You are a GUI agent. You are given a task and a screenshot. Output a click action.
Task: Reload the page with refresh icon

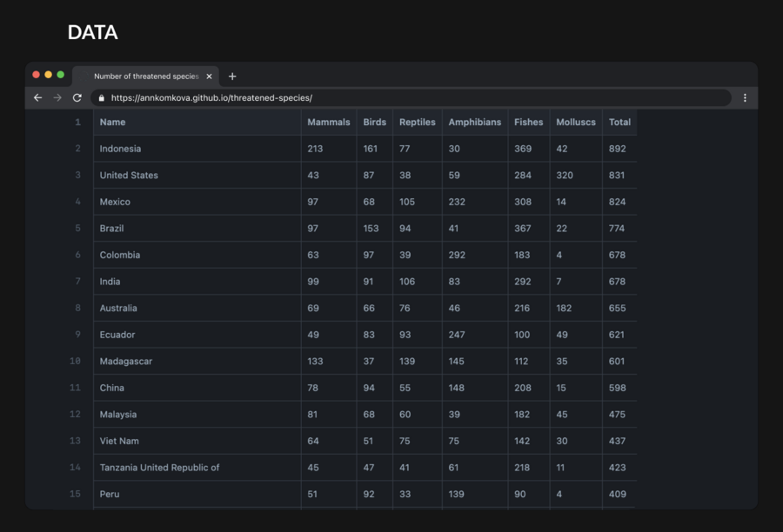click(77, 98)
